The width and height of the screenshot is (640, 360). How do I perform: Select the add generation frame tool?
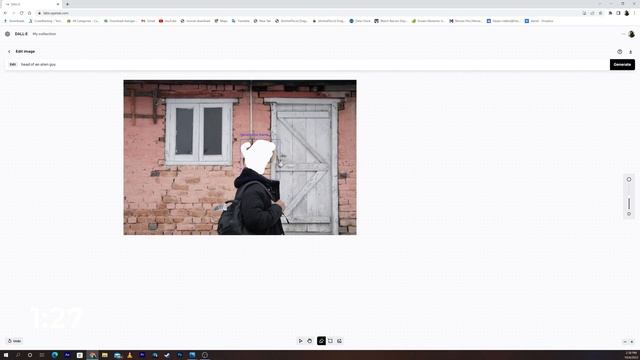(x=330, y=341)
